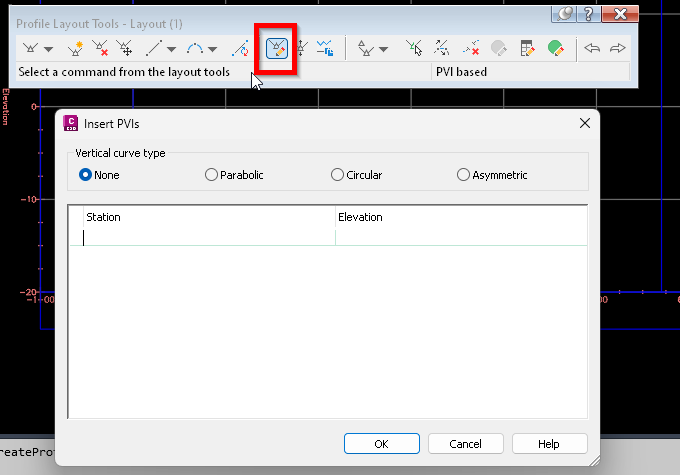Open the PVI based mode dropdown
Viewport: 680px width, 475px height.
(383, 49)
